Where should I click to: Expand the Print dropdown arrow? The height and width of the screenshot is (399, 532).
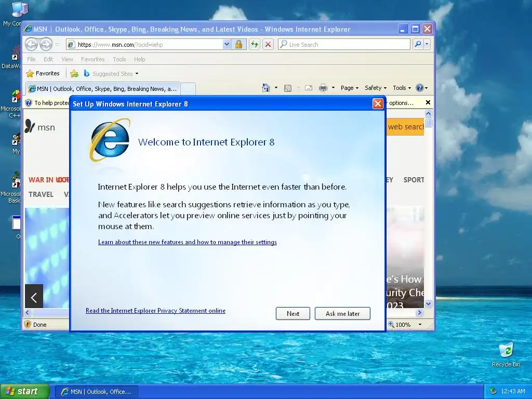tap(333, 88)
